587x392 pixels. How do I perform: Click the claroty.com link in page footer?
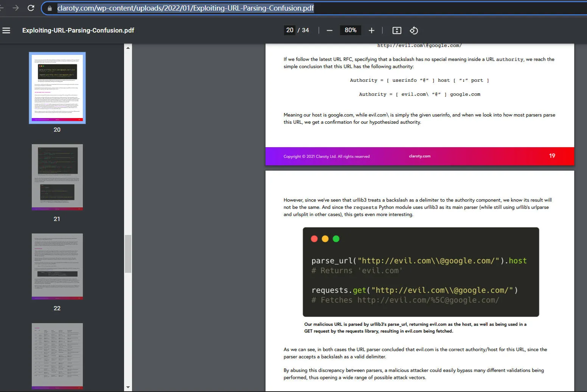(x=419, y=156)
